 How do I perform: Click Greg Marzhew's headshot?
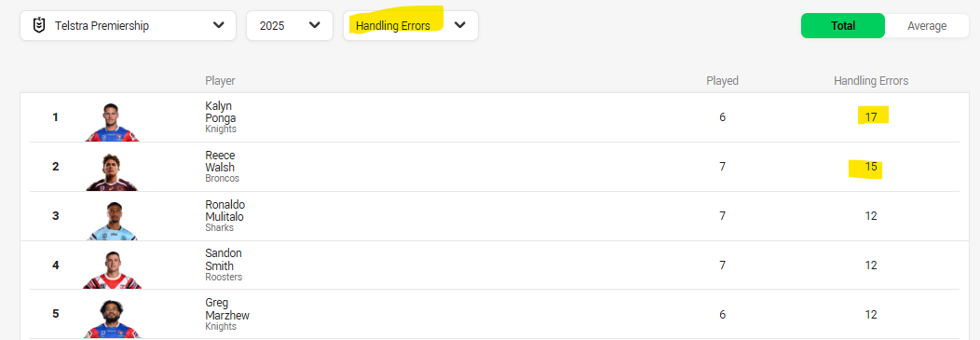pyautogui.click(x=113, y=320)
